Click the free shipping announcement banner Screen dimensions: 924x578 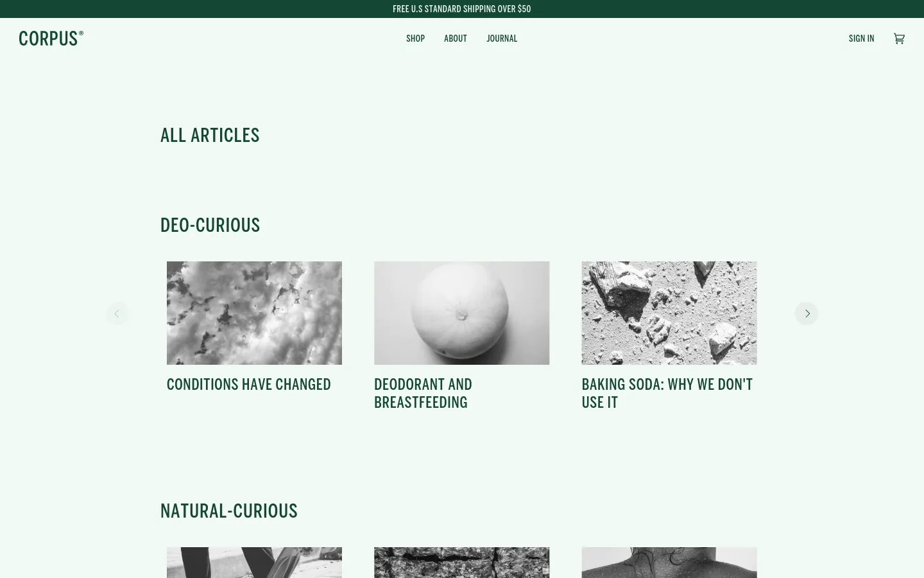coord(462,9)
